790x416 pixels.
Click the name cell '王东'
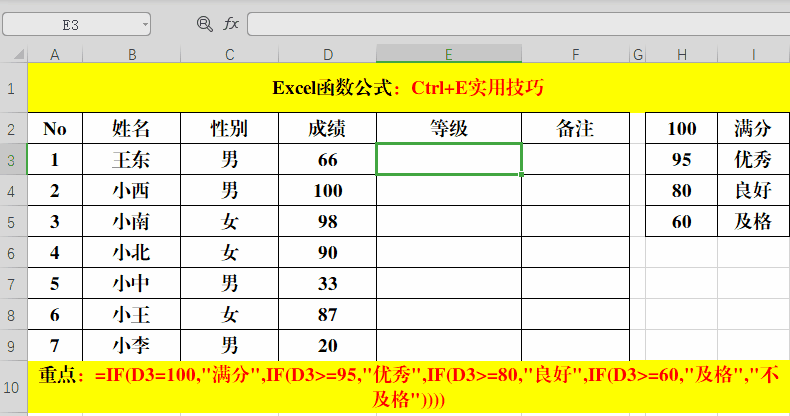131,160
